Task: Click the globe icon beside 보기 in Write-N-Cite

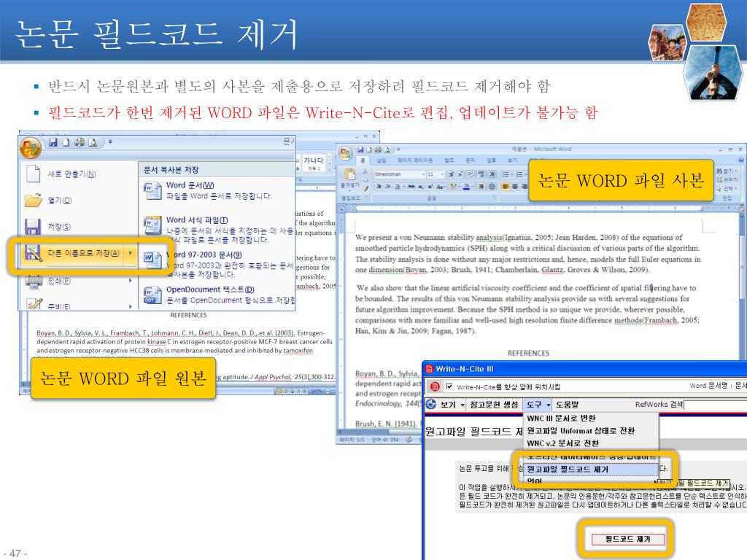Action: tap(431, 404)
